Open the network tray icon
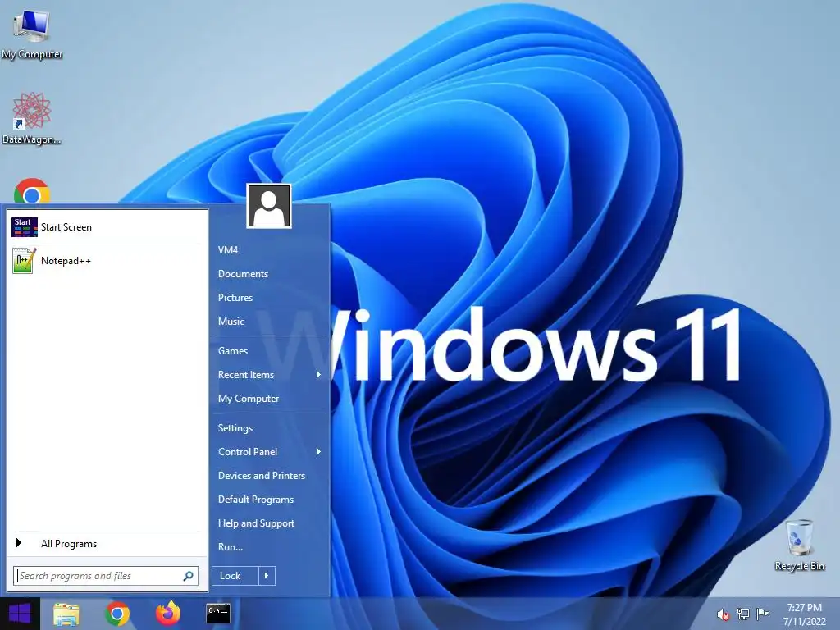Screen dimensions: 840x630 pos(743,614)
